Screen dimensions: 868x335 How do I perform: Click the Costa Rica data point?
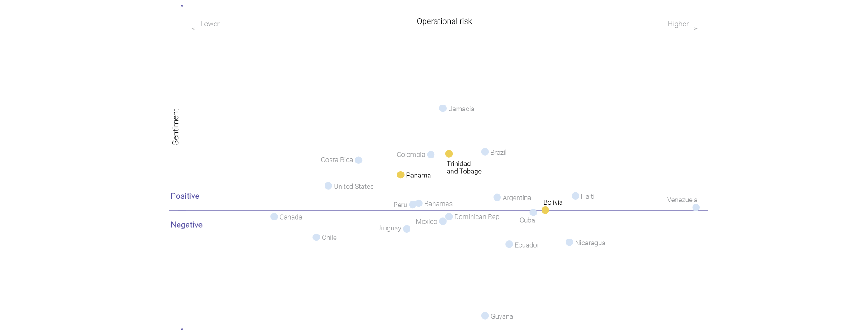(359, 160)
